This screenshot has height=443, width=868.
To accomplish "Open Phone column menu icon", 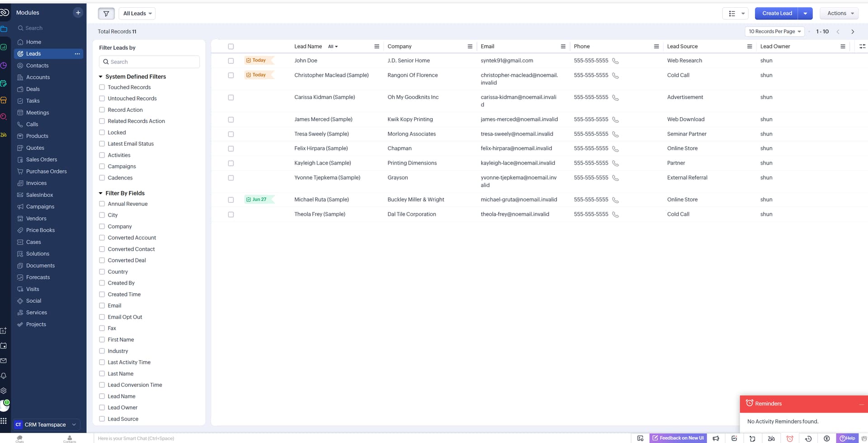I will click(x=656, y=47).
